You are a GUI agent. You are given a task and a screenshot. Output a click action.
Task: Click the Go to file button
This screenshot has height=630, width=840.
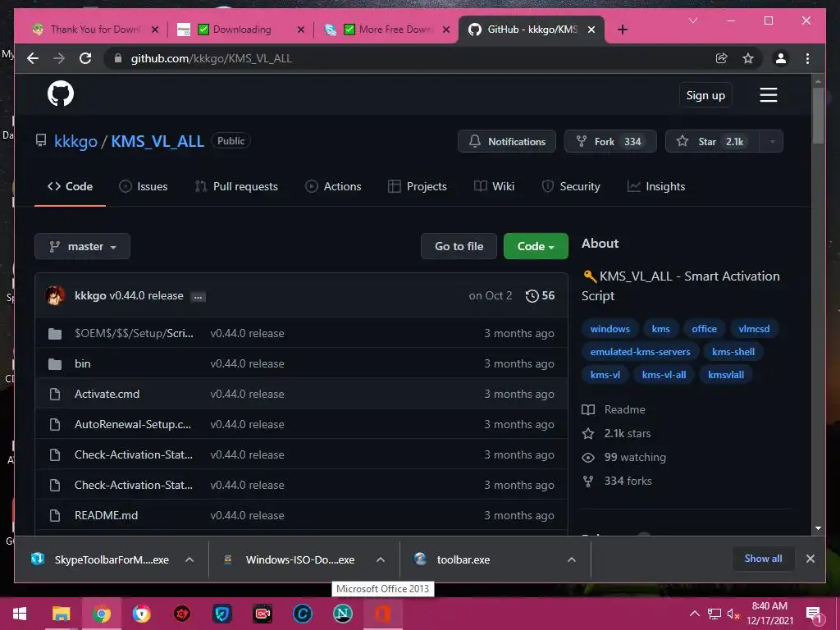459,246
